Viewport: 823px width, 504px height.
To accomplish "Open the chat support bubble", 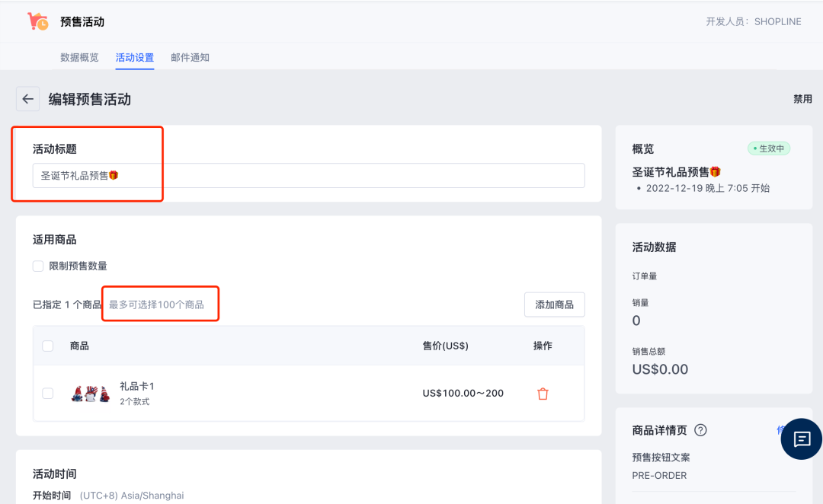I will tap(801, 439).
